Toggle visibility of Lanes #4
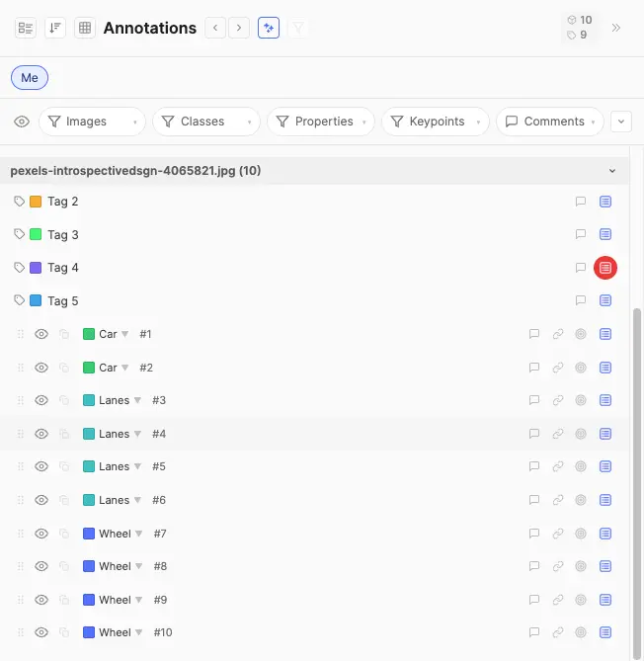 (x=41, y=434)
